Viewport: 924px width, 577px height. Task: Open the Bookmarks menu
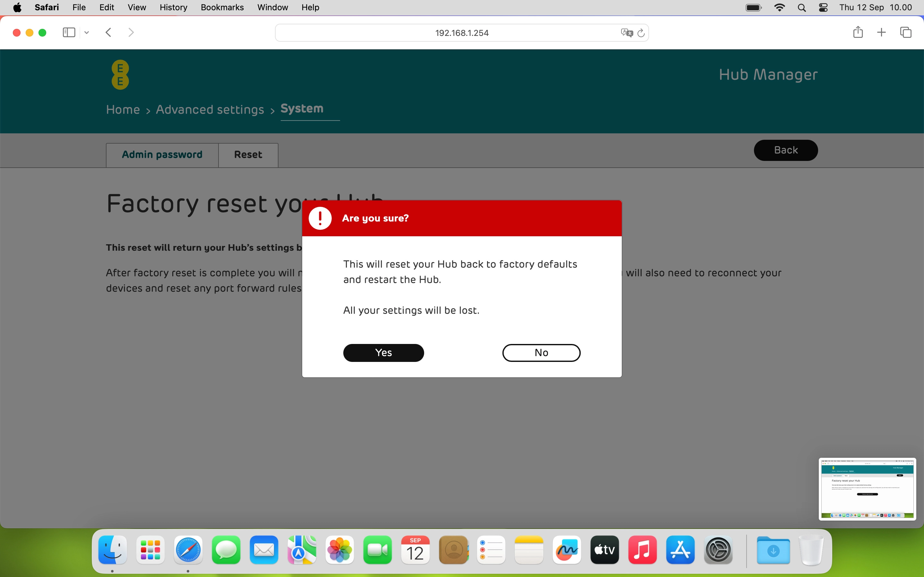[x=222, y=7]
